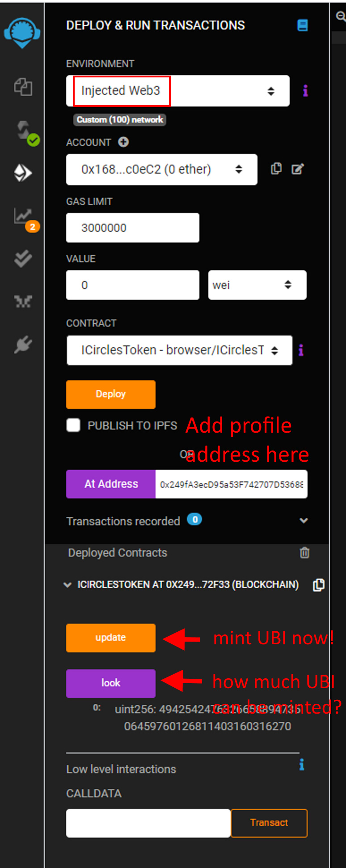The height and width of the screenshot is (868, 346).
Task: Open the Environment dropdown showing Injected Web3
Action: coord(178,91)
